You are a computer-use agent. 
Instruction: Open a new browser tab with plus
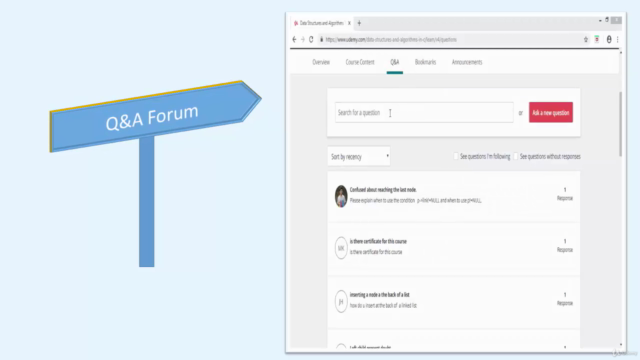[359, 23]
